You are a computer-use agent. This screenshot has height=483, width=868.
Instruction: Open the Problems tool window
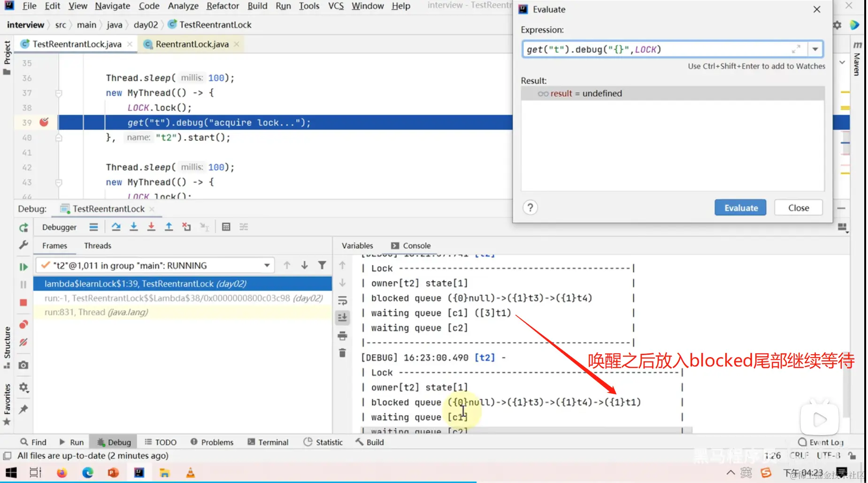[x=212, y=442]
